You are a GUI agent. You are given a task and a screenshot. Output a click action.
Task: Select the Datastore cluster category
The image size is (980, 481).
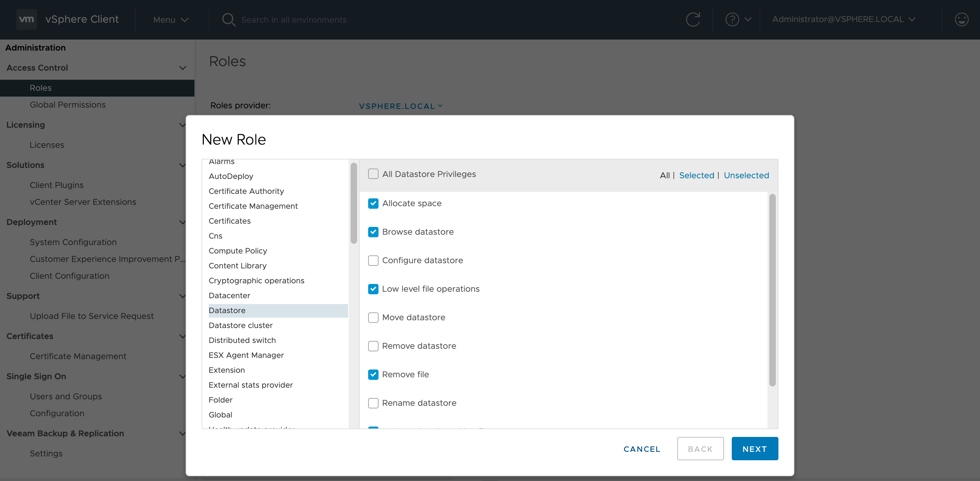[x=240, y=325]
